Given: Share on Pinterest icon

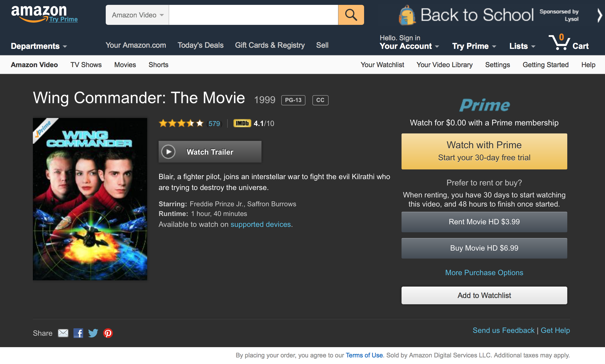Looking at the screenshot, I should (x=108, y=333).
